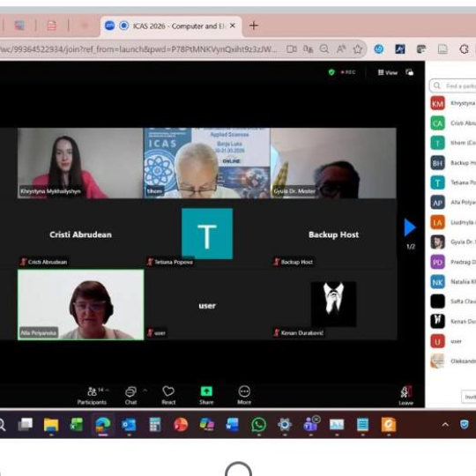
Task: Select Khrystyna Mykhailyshyn's video tile
Action: point(80,163)
